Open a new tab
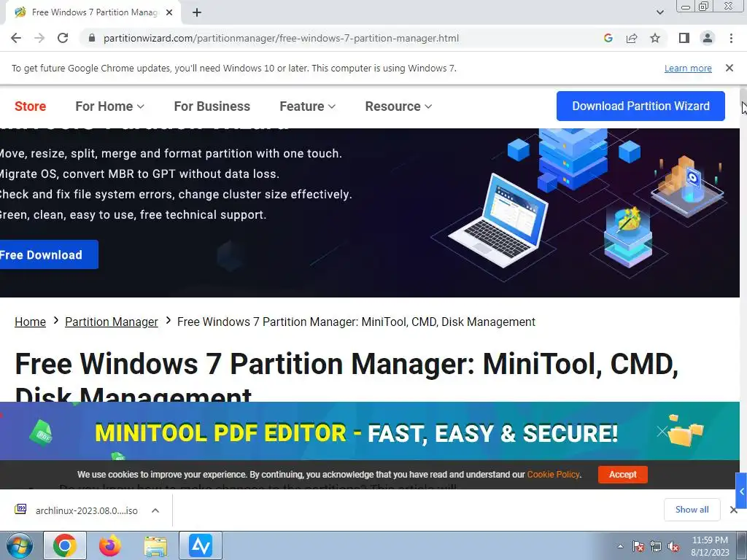 [197, 13]
